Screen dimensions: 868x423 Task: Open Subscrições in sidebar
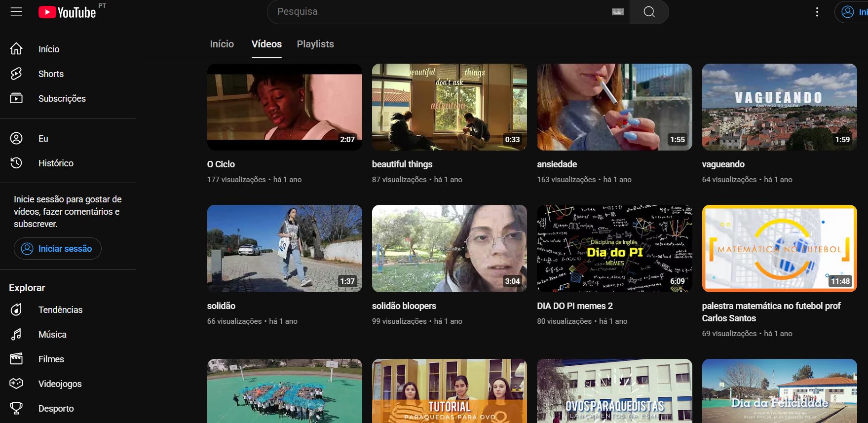click(x=62, y=99)
